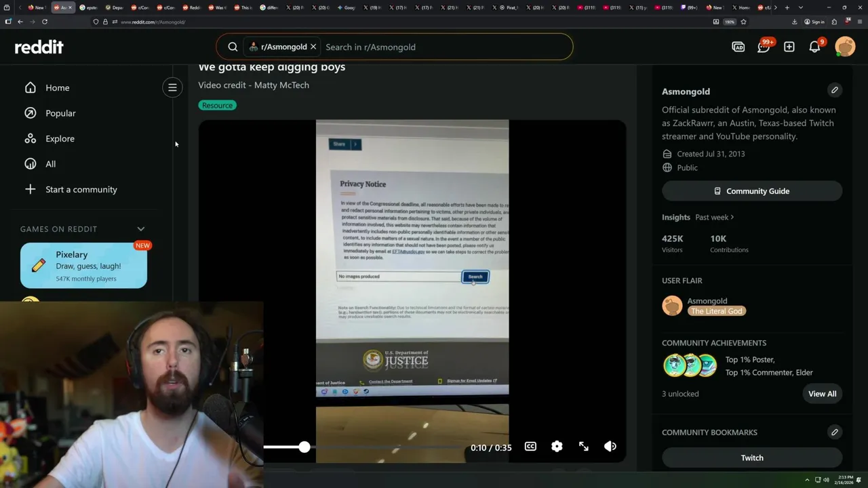
Task: Close the active Asmongold tab
Action: pos(71,7)
